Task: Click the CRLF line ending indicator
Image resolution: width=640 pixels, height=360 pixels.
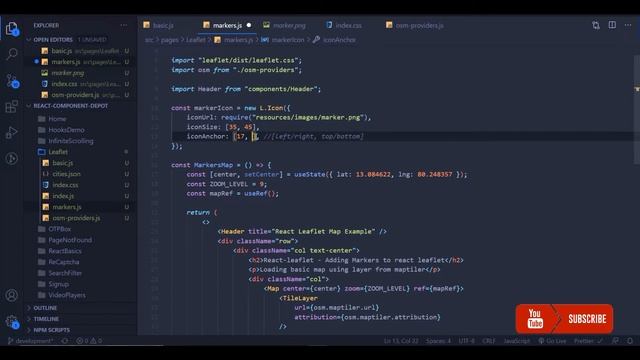Action: 489,340
